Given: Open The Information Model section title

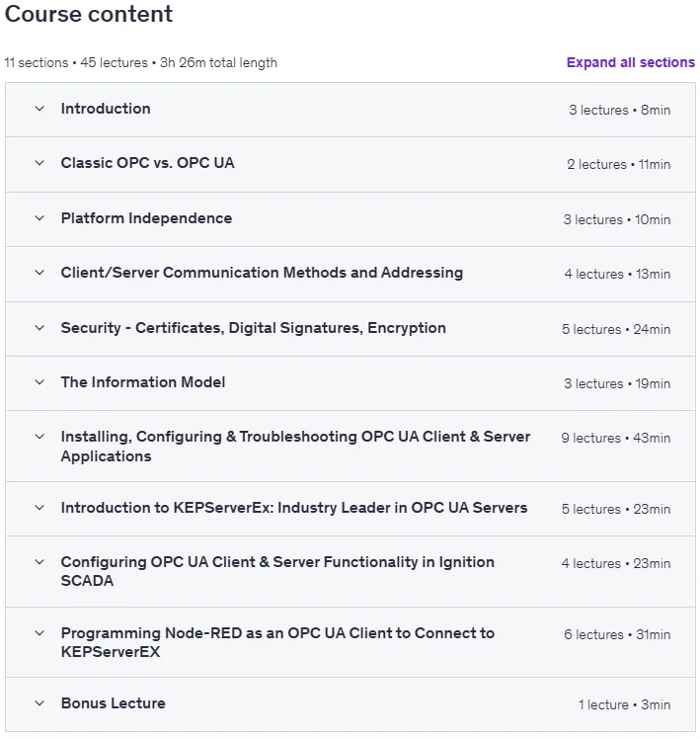Looking at the screenshot, I should [143, 382].
